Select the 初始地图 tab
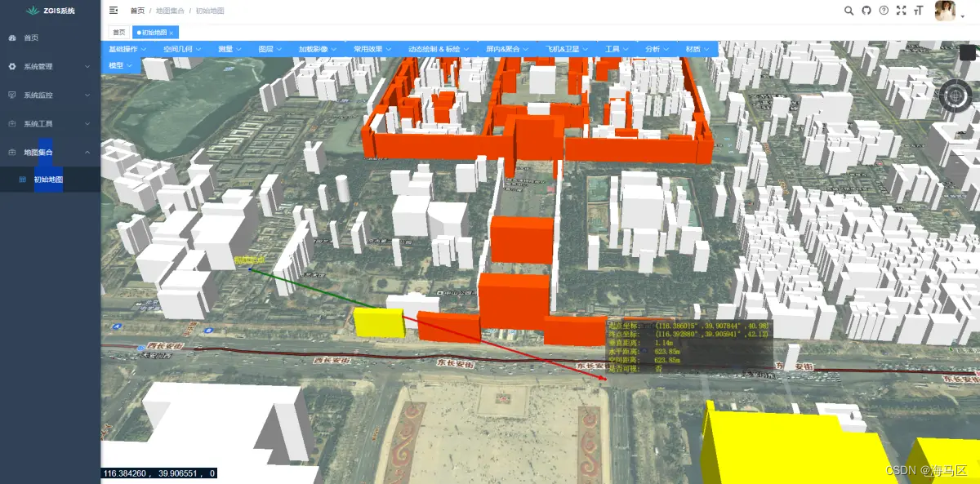This screenshot has height=484, width=980. coord(154,33)
